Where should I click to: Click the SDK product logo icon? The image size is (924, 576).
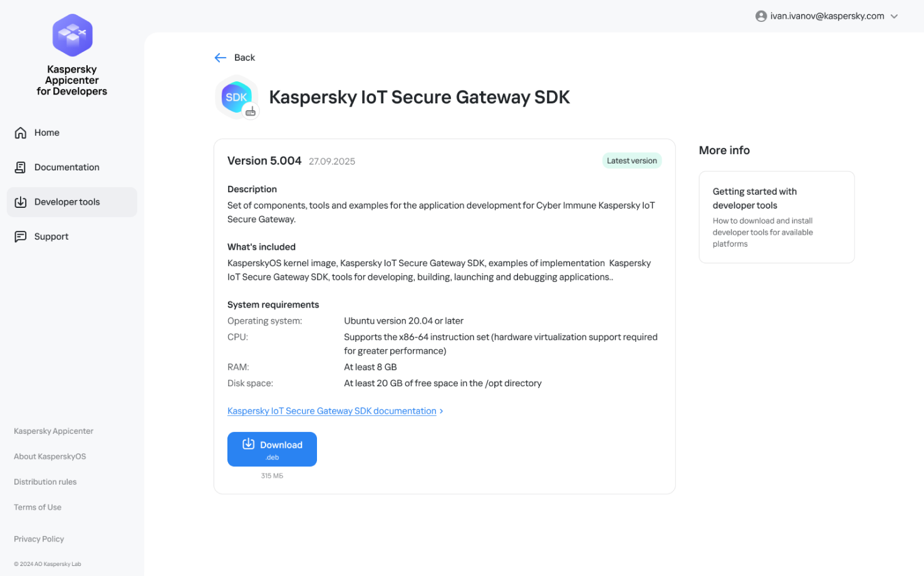click(237, 97)
